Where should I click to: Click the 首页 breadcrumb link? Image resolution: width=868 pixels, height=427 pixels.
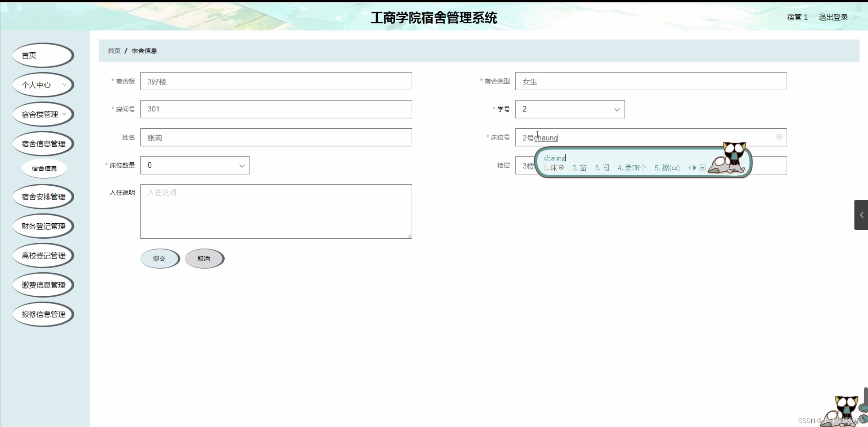click(114, 51)
